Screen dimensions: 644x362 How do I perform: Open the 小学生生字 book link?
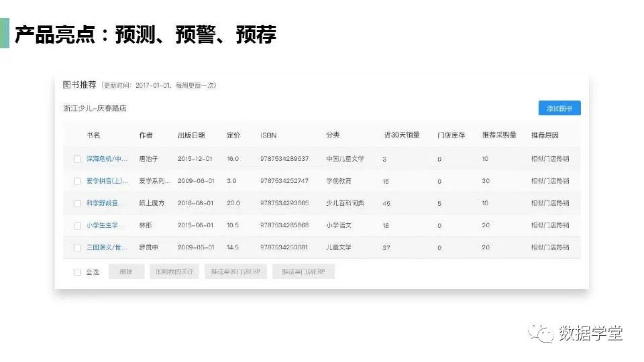click(107, 225)
